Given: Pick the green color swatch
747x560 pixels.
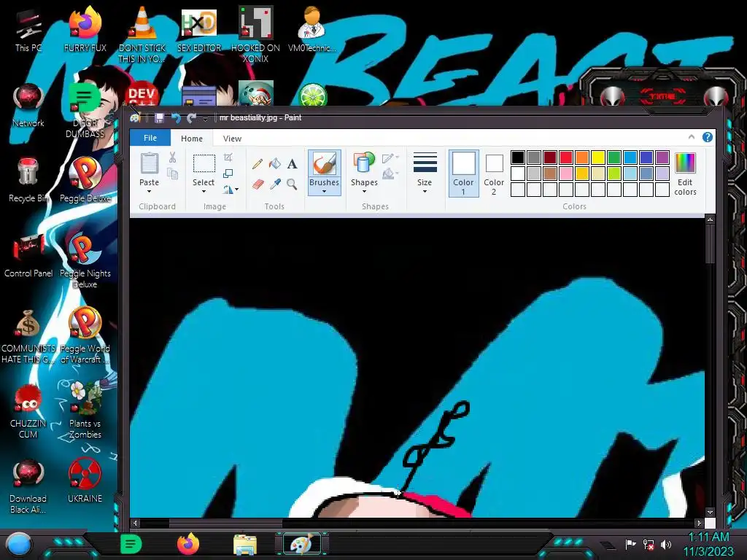Looking at the screenshot, I should tap(614, 157).
